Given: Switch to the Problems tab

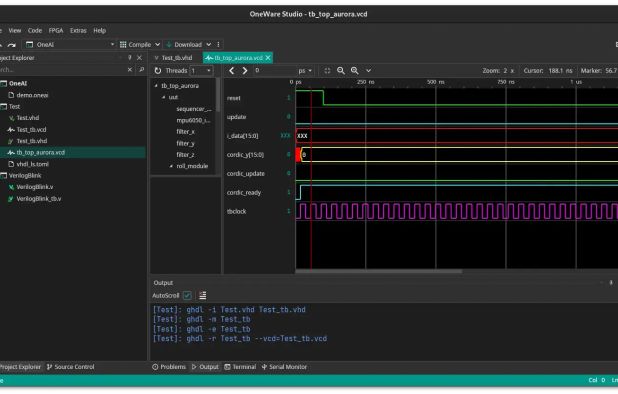Looking at the screenshot, I should tap(169, 367).
